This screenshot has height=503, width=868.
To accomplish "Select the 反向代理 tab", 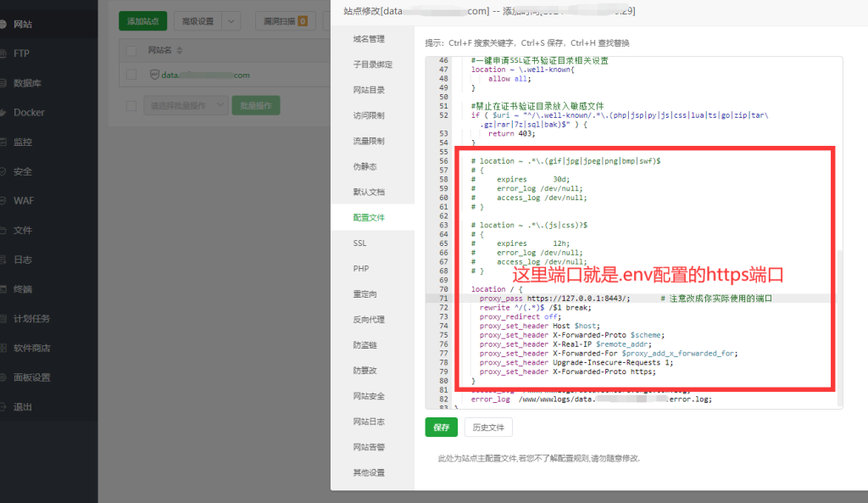I will [369, 320].
